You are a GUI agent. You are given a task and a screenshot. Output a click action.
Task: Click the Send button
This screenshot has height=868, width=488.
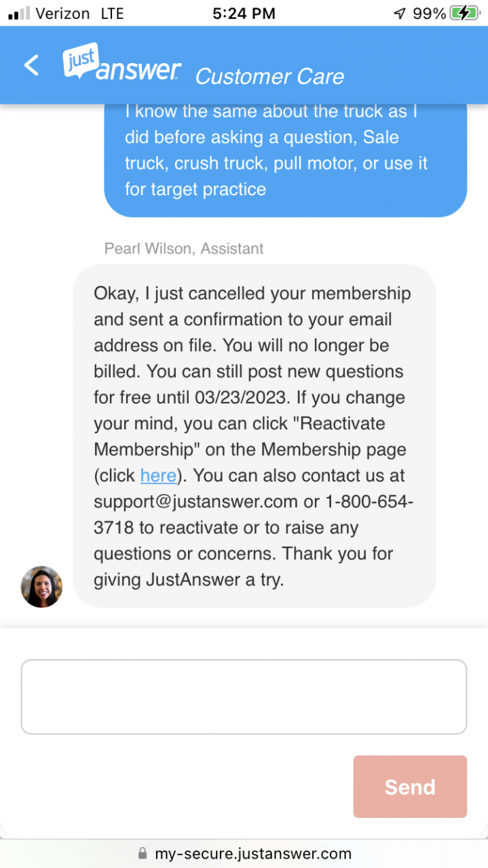coord(410,787)
